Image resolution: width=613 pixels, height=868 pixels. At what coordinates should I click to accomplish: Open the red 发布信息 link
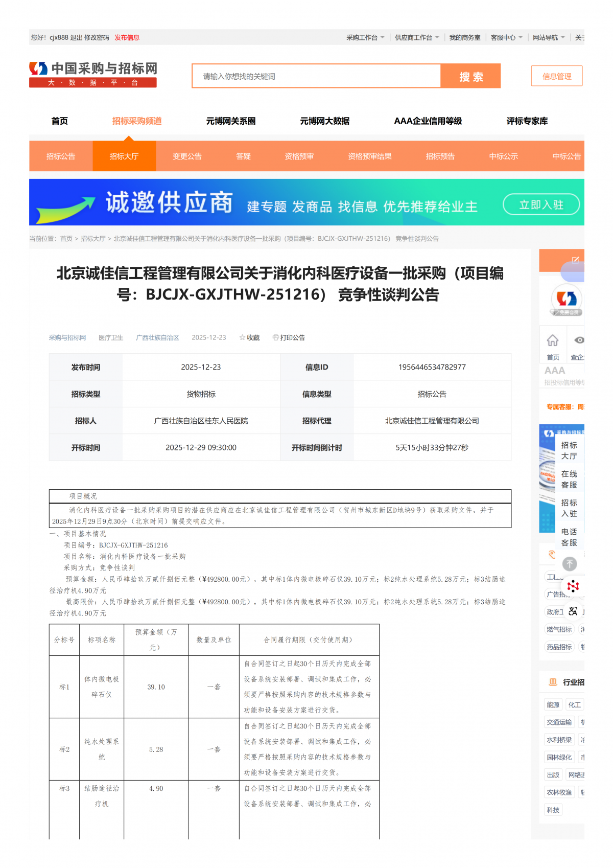pyautogui.click(x=127, y=38)
